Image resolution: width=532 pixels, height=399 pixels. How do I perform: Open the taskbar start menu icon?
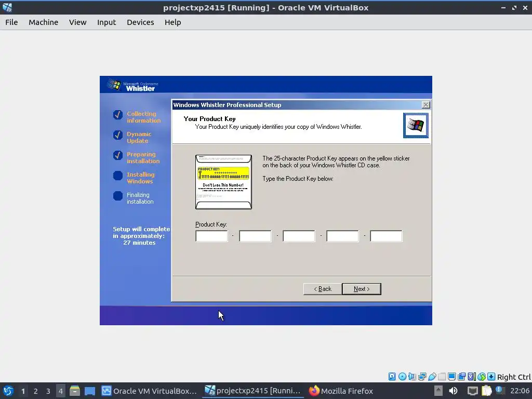pos(8,391)
